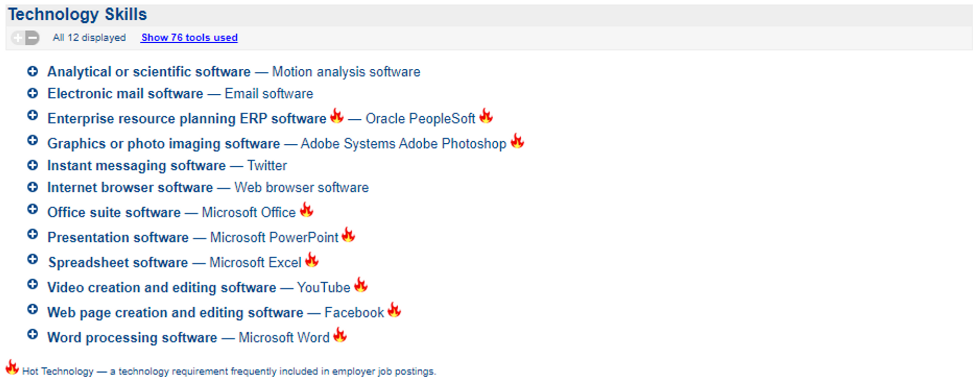Click the Hot Technology legend description
The width and height of the screenshot is (980, 386).
(229, 371)
